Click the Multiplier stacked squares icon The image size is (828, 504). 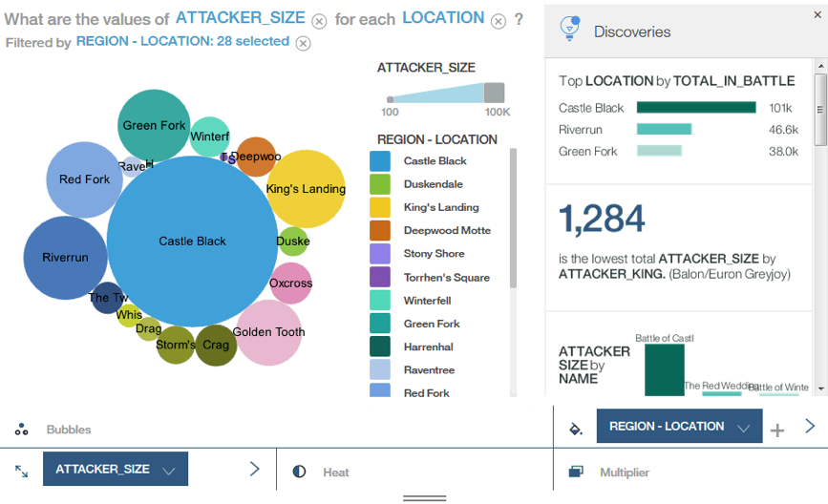576,472
